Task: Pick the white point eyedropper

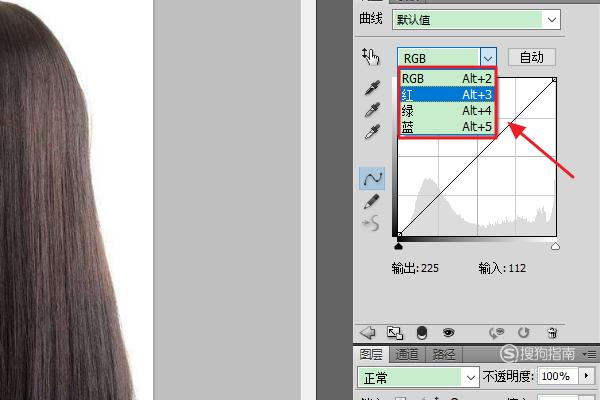Action: point(372,131)
